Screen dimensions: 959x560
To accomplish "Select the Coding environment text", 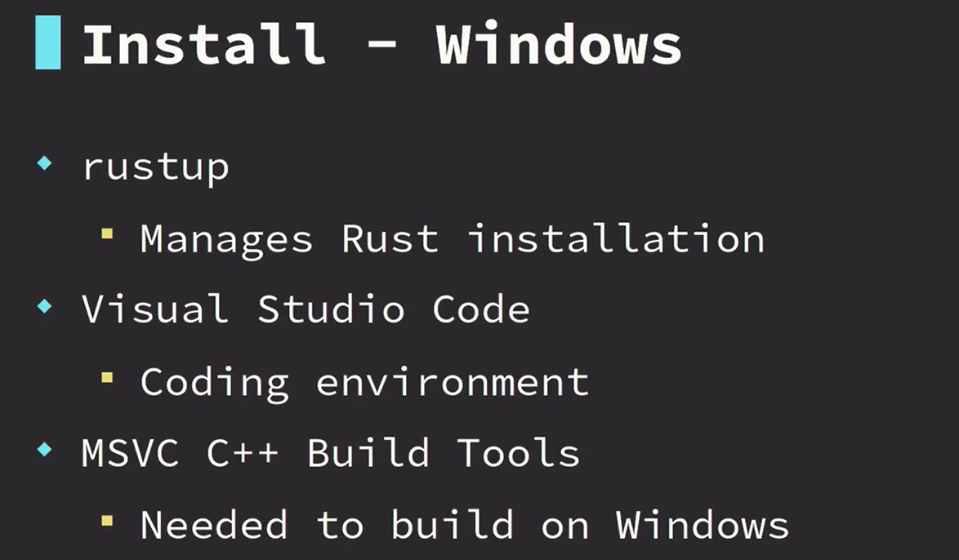I will coord(364,382).
